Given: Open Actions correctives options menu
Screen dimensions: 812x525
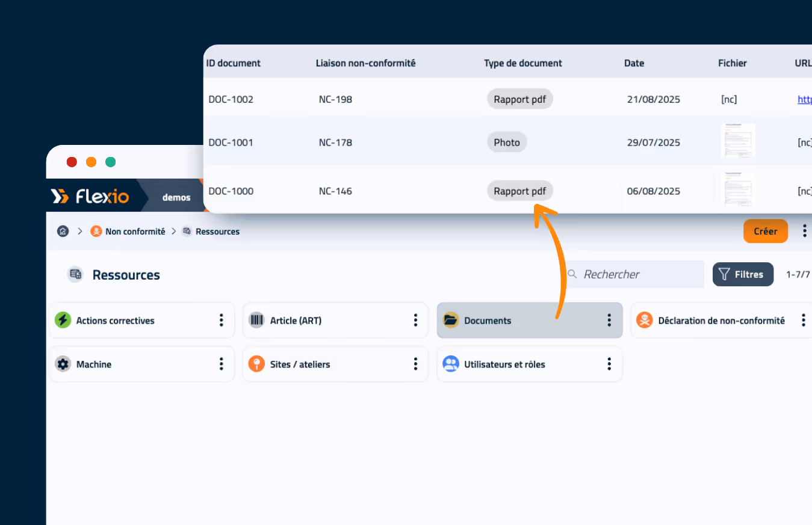Looking at the screenshot, I should [222, 320].
